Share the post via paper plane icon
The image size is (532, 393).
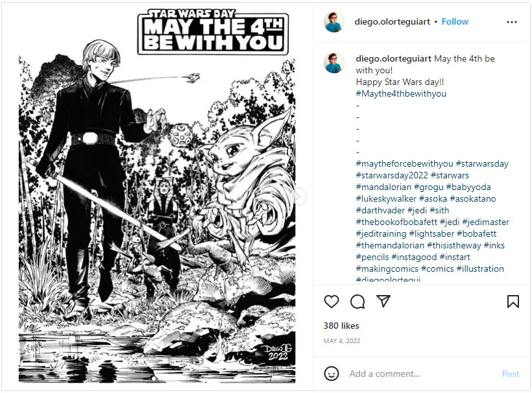pyautogui.click(x=383, y=301)
